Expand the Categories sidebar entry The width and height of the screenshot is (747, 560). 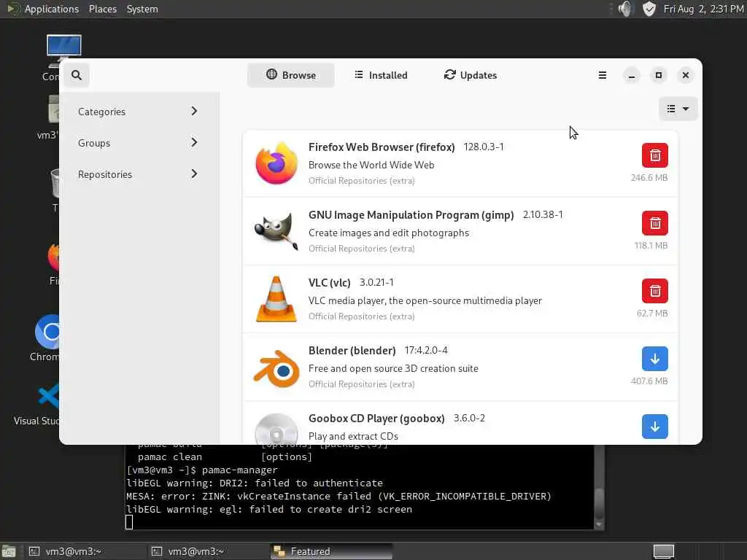pos(138,112)
